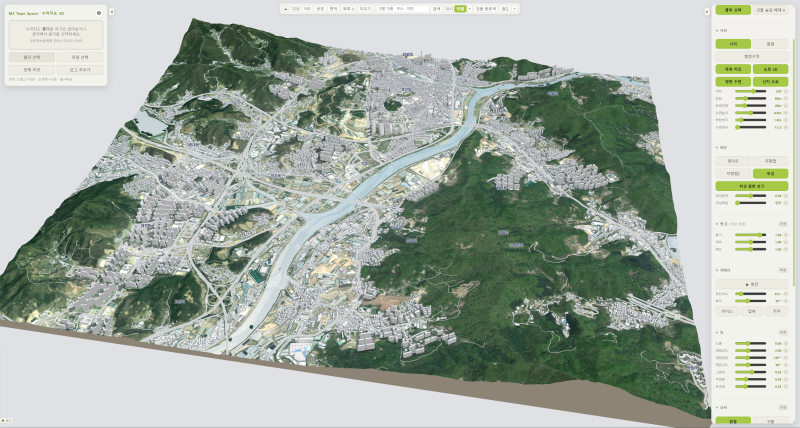Select 맑음 weather option
800x428 pixels.
[x=733, y=422]
